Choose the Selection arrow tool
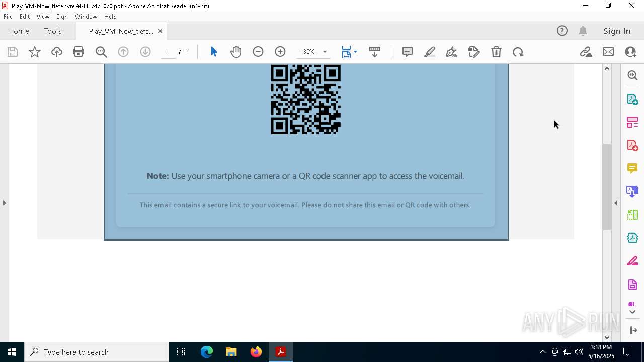 pyautogui.click(x=214, y=52)
